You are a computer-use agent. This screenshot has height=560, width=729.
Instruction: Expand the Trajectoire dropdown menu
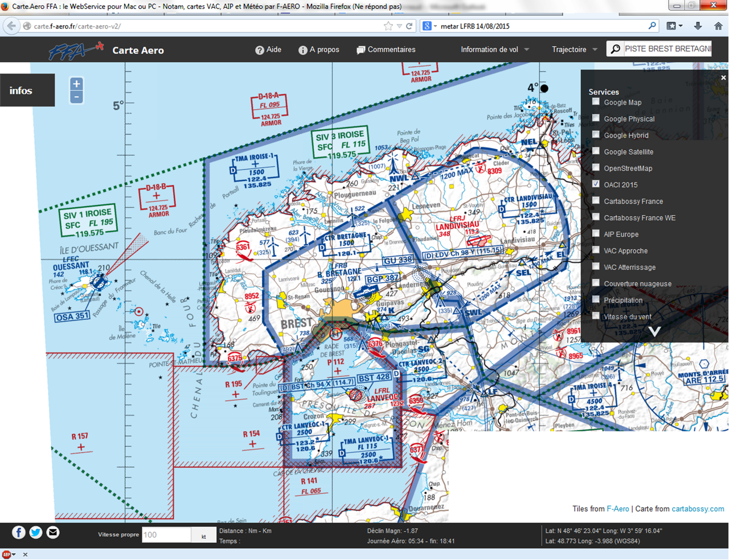(574, 50)
